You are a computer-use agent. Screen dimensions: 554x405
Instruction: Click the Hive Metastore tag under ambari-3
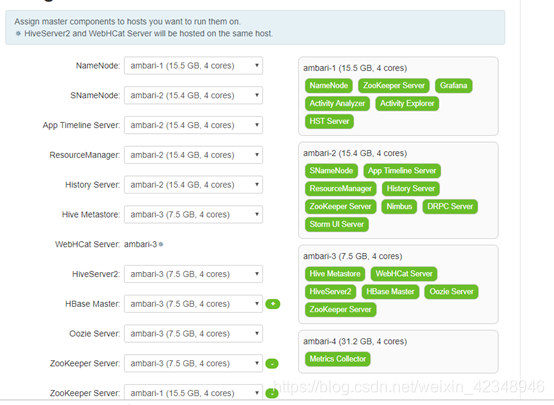[x=335, y=274]
